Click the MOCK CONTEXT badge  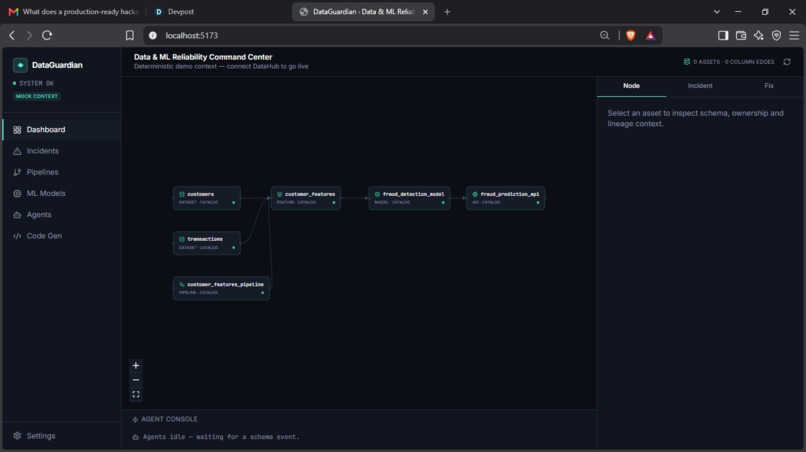37,96
